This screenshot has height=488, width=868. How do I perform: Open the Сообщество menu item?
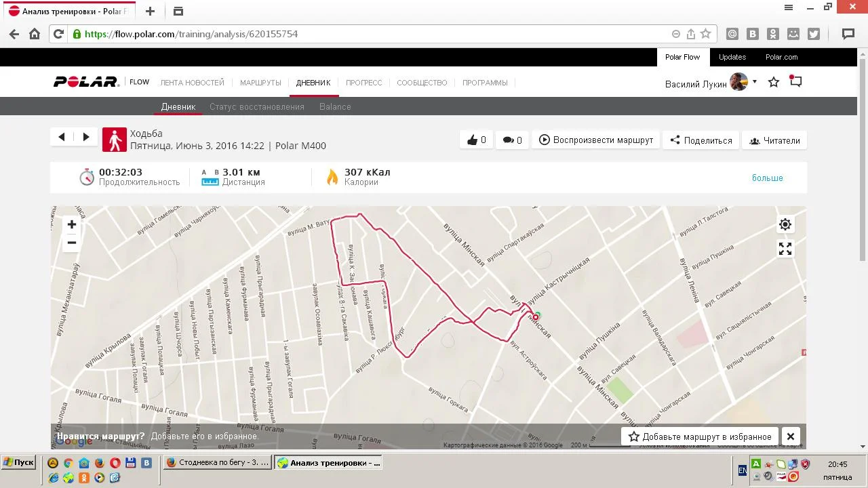pyautogui.click(x=422, y=83)
